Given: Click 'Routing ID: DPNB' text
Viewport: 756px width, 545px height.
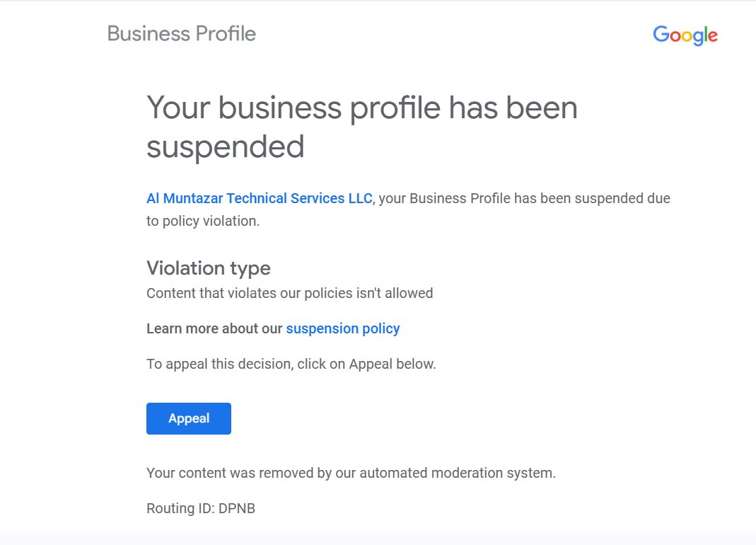Looking at the screenshot, I should [201, 508].
